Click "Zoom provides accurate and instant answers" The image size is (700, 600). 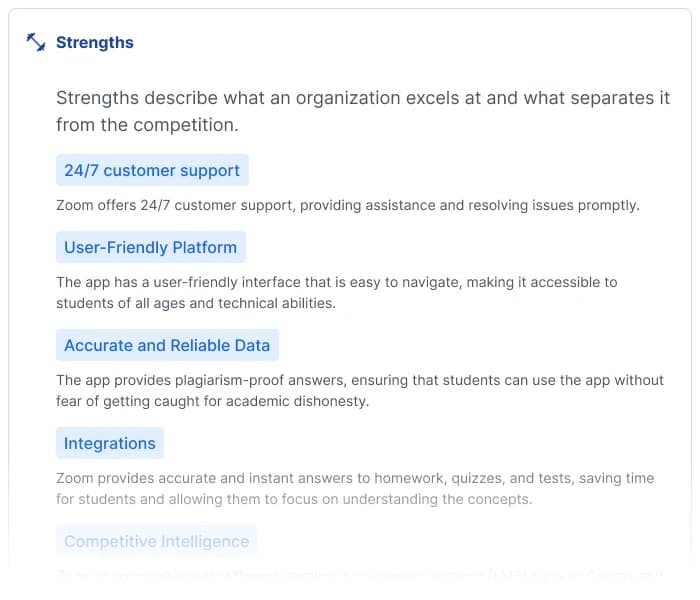[x=200, y=478]
